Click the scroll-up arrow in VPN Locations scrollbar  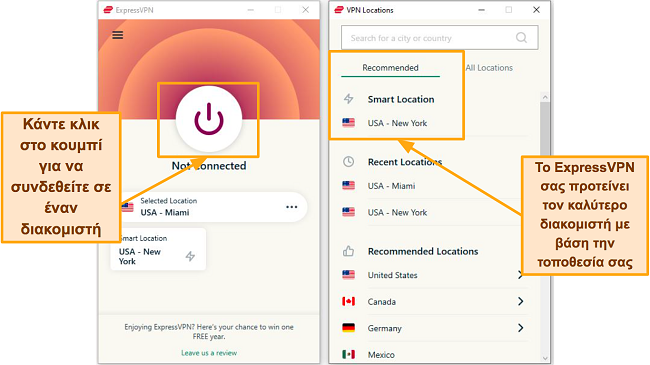pyautogui.click(x=545, y=97)
